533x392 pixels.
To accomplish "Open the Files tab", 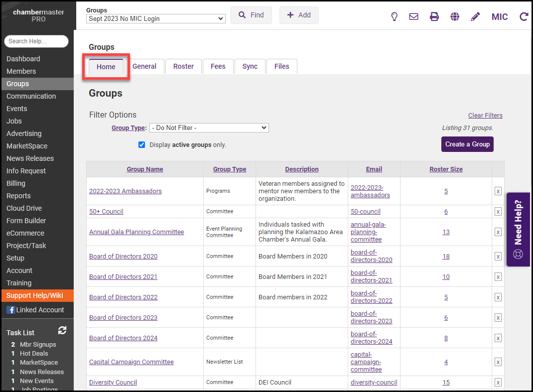I will [281, 66].
